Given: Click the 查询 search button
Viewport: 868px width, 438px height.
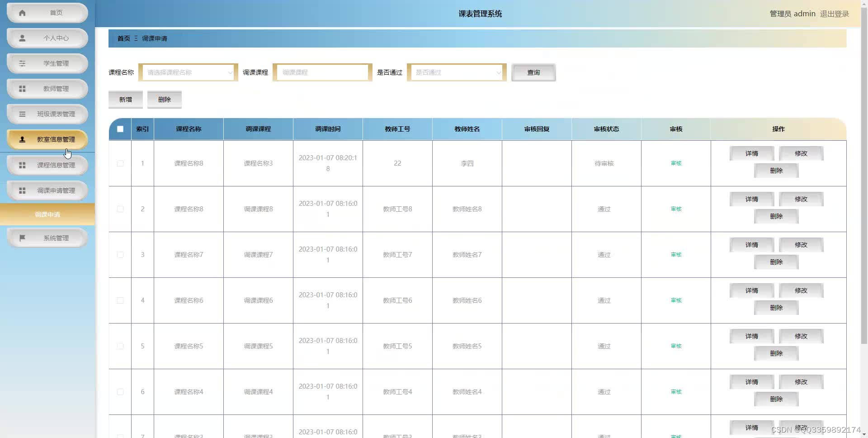Looking at the screenshot, I should click(x=533, y=72).
